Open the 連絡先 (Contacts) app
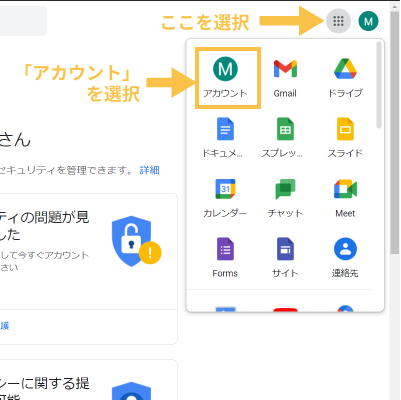Viewport: 401px width, 400px height. 345,258
